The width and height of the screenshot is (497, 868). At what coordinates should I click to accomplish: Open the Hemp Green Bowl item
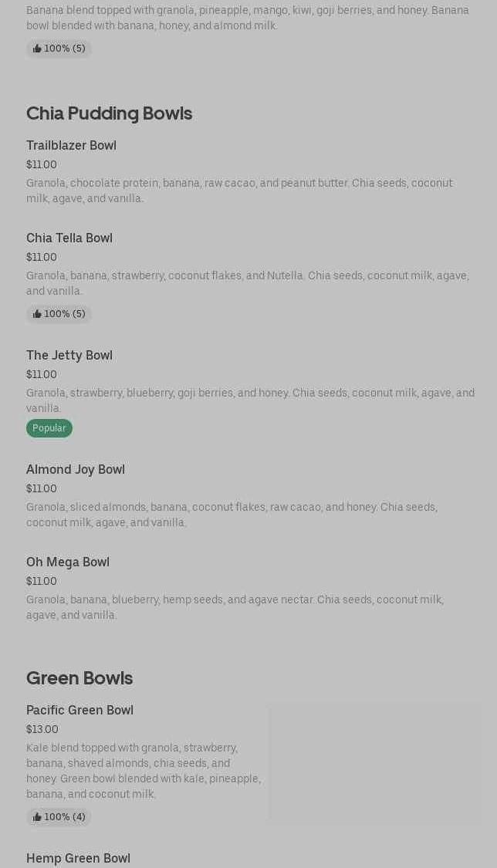[78, 858]
